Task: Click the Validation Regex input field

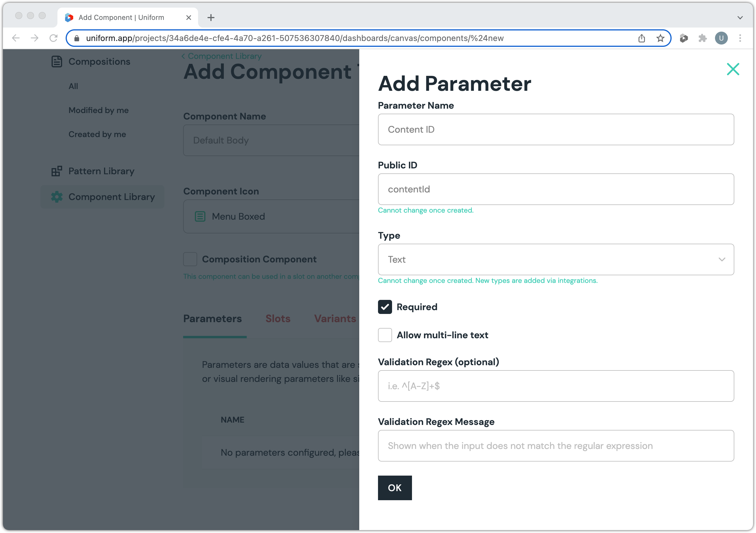Action: pos(556,386)
